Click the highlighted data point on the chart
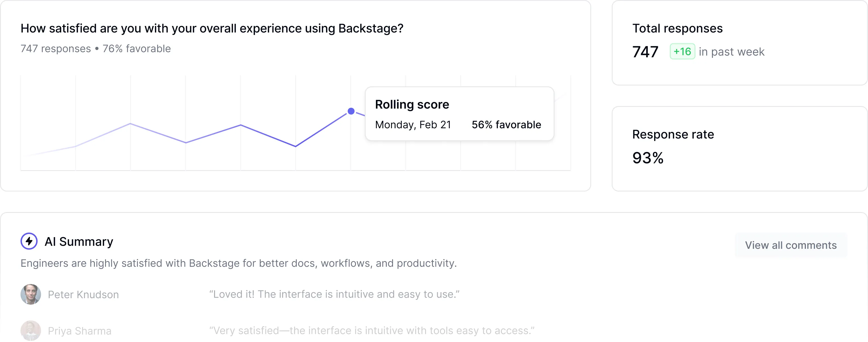 351,111
